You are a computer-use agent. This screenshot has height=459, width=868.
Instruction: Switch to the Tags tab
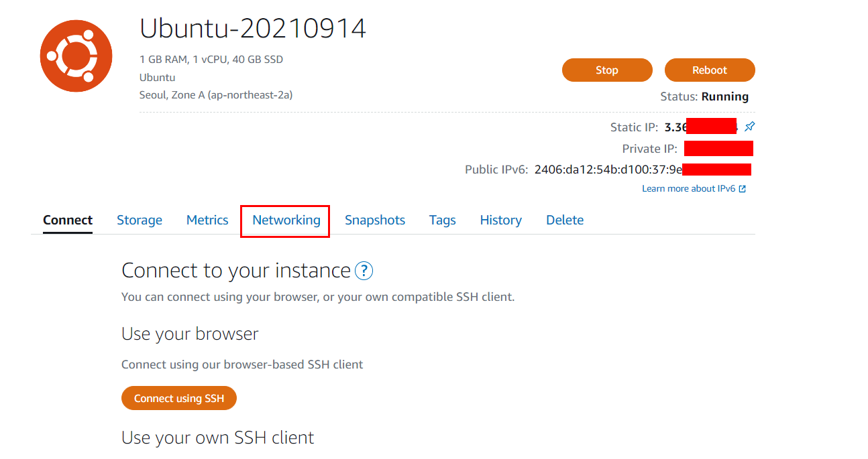(x=443, y=220)
